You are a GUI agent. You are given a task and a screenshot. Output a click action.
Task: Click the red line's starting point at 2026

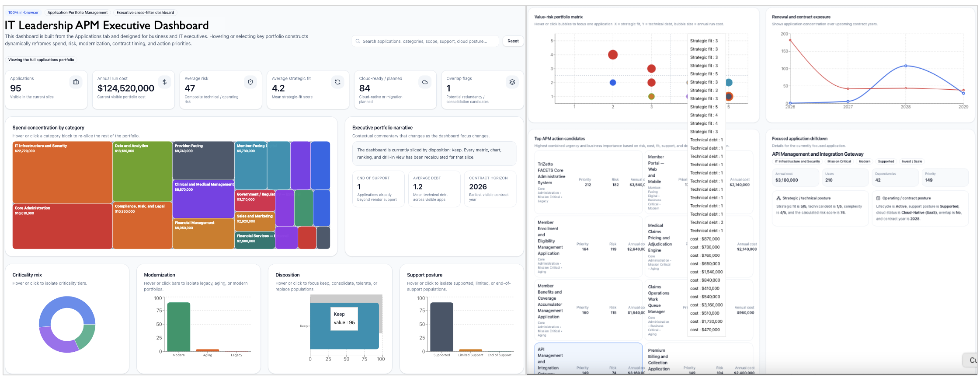click(790, 40)
